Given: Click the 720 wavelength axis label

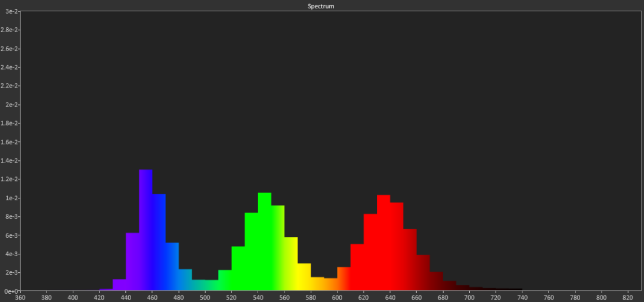Looking at the screenshot, I should (x=496, y=297).
